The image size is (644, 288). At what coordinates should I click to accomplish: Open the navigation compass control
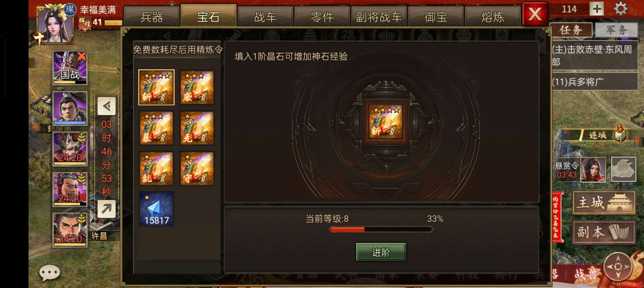point(618,266)
